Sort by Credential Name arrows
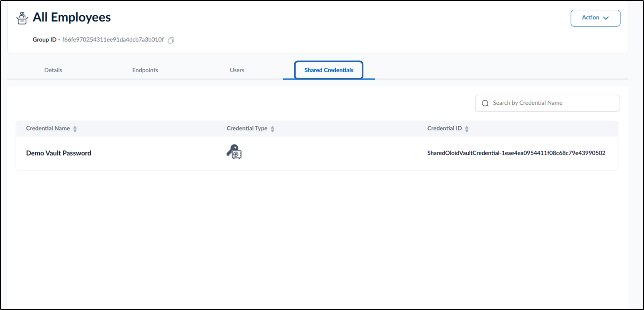This screenshot has width=644, height=310. [75, 129]
